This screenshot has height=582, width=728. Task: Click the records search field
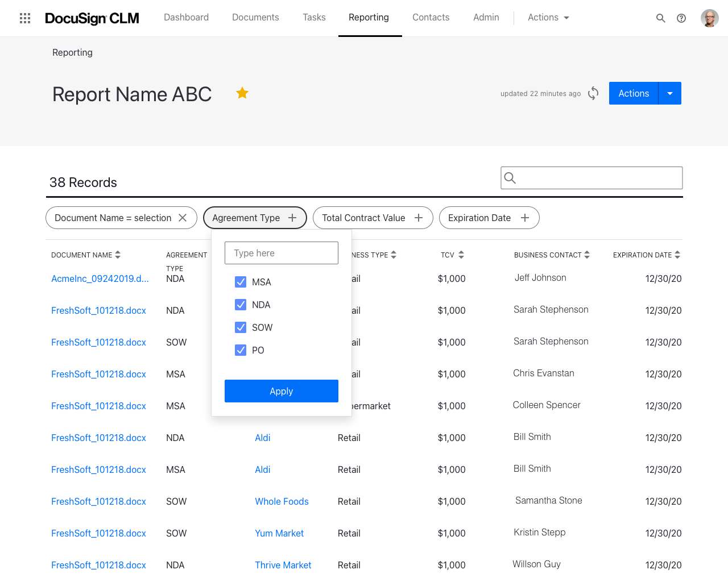point(591,178)
